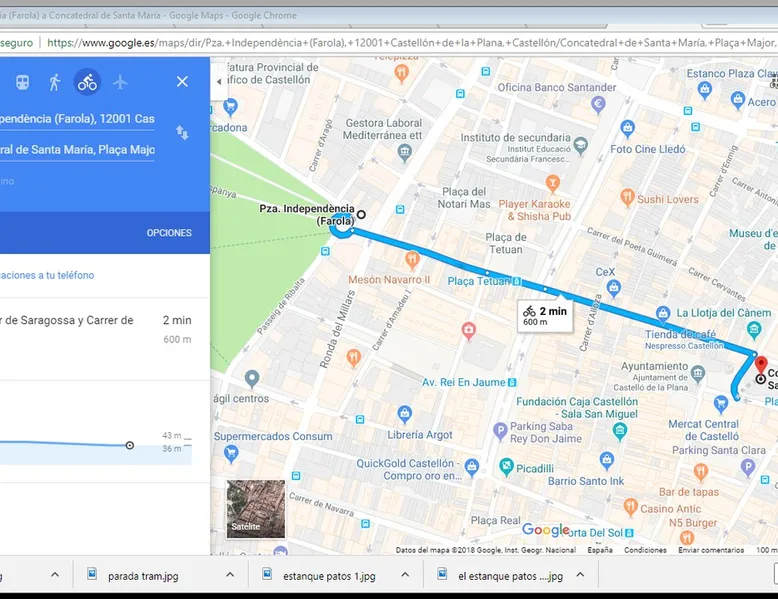Click the N5 Burger restaurant marker
This screenshot has width=778, height=599.
click(686, 537)
